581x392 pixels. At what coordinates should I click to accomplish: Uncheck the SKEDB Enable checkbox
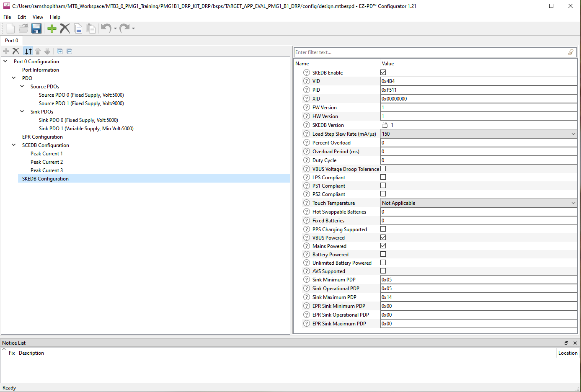pyautogui.click(x=383, y=72)
